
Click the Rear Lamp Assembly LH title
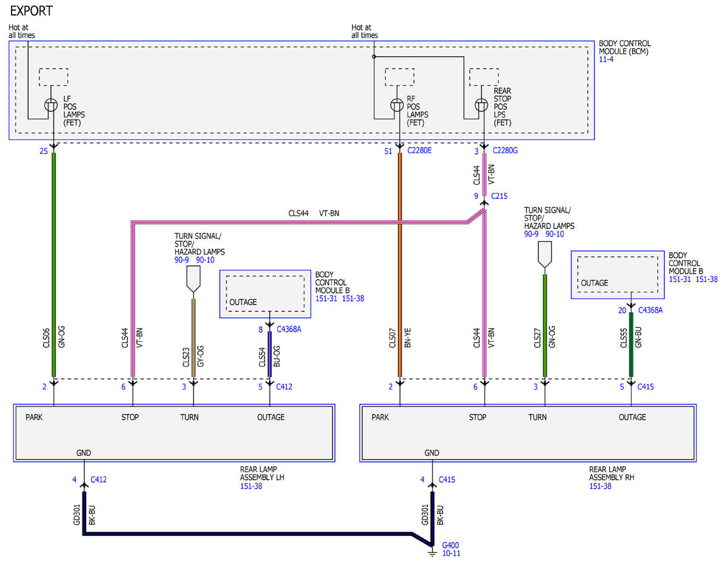click(x=262, y=473)
